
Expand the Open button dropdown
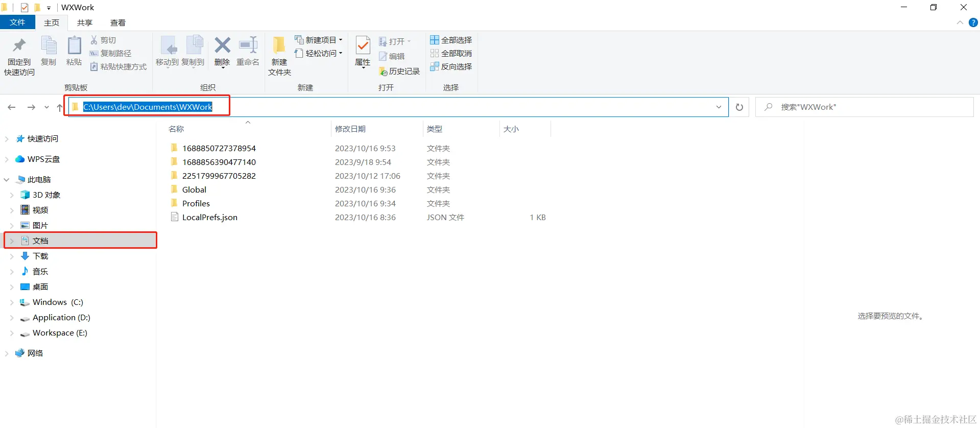(x=409, y=41)
